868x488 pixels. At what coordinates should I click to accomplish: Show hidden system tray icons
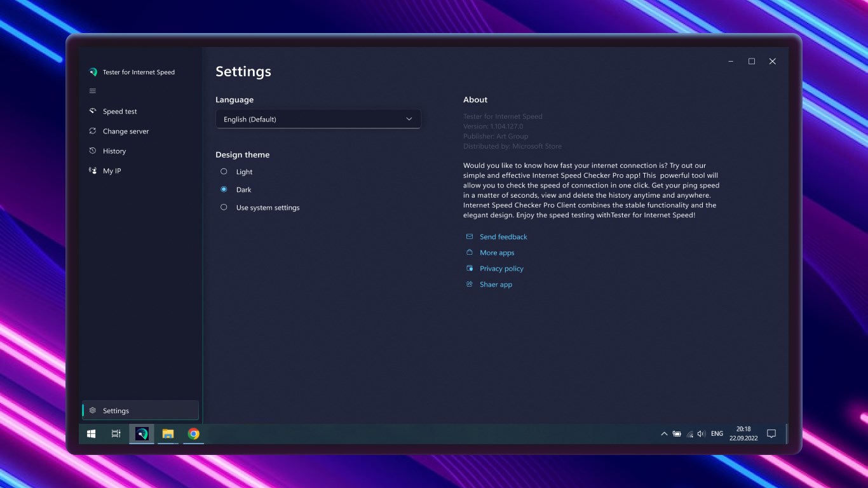664,434
